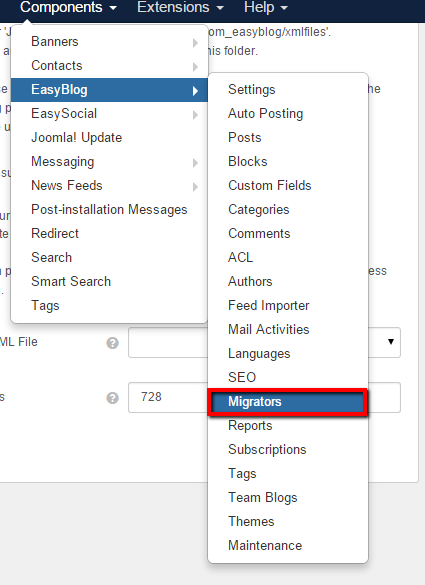Open EasyBlog Languages

click(x=288, y=354)
